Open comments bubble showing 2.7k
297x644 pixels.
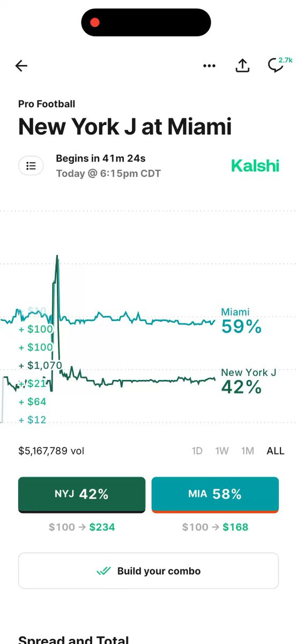(x=279, y=64)
